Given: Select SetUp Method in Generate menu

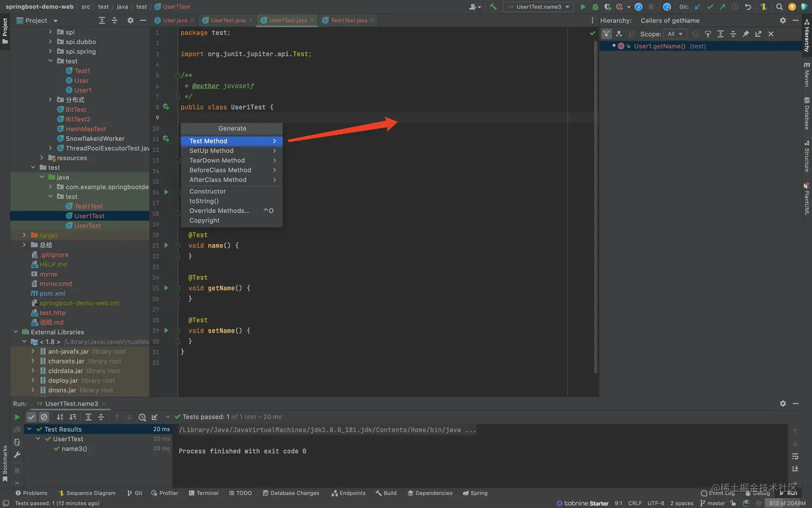Looking at the screenshot, I should 231,151.
